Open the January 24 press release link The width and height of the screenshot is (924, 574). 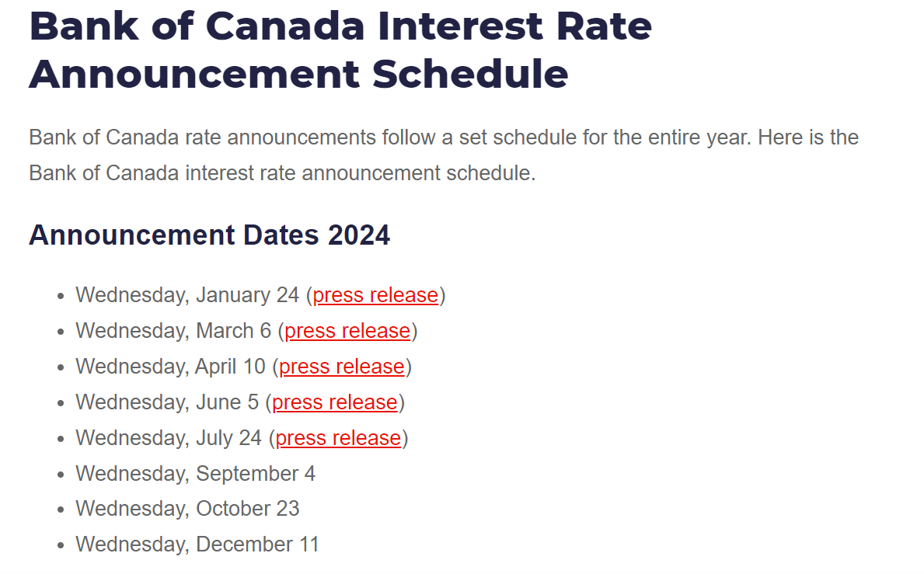(375, 295)
